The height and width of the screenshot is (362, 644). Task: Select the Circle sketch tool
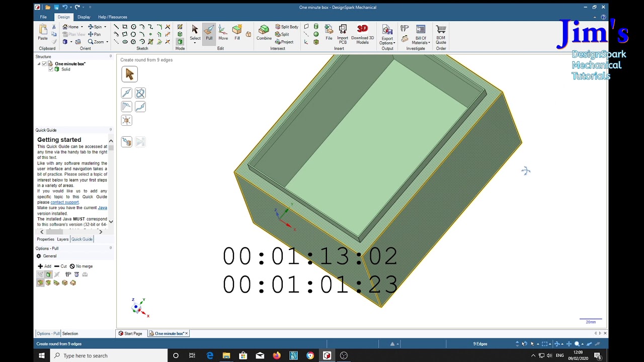pyautogui.click(x=133, y=27)
